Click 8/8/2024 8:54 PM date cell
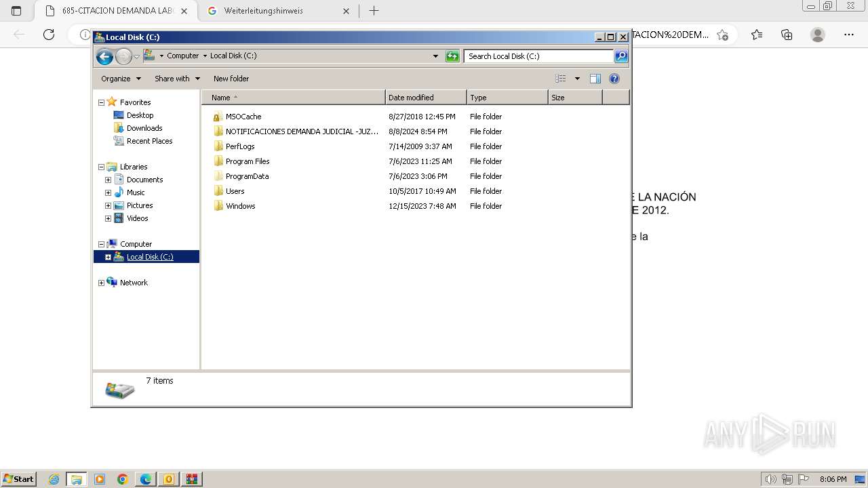The image size is (868, 488). 418,131
